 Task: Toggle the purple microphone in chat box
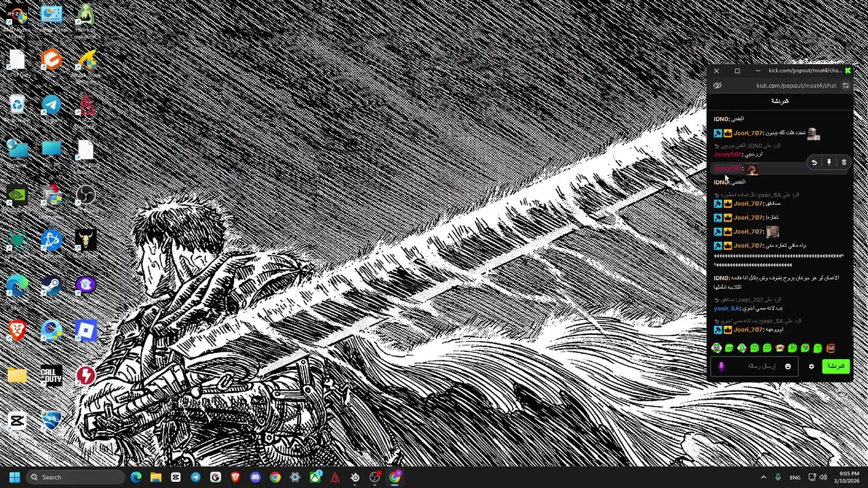pos(722,366)
